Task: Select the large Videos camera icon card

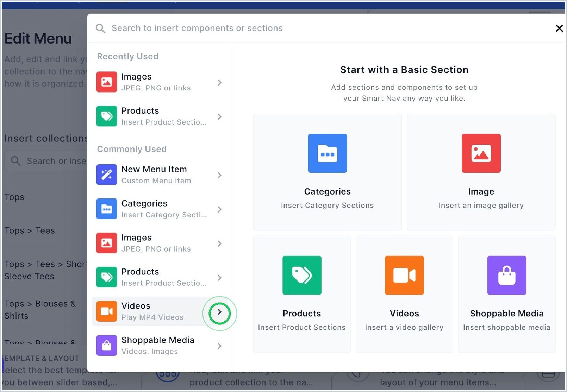Action: [404, 275]
